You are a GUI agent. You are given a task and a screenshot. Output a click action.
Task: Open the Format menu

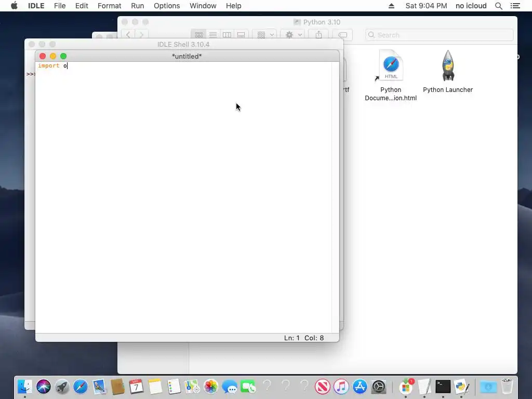coord(109,6)
